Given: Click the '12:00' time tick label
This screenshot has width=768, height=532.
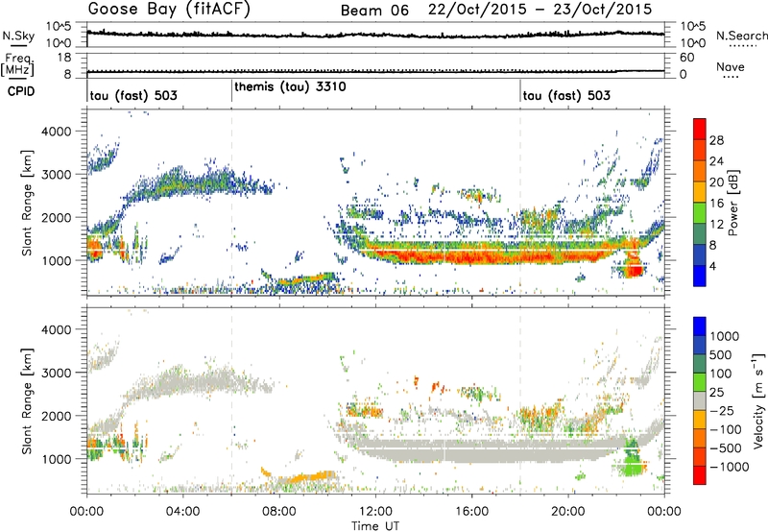Looking at the screenshot, I should 375,512.
